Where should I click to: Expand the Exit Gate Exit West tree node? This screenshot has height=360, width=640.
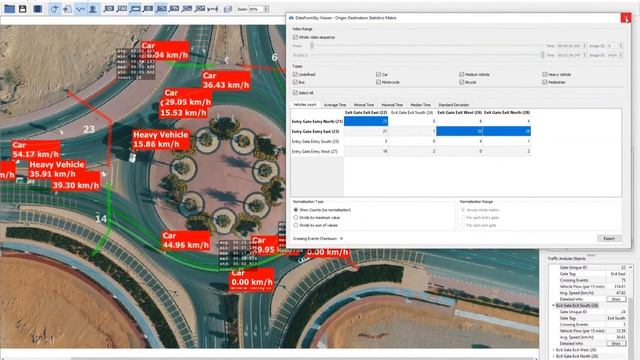coord(553,350)
